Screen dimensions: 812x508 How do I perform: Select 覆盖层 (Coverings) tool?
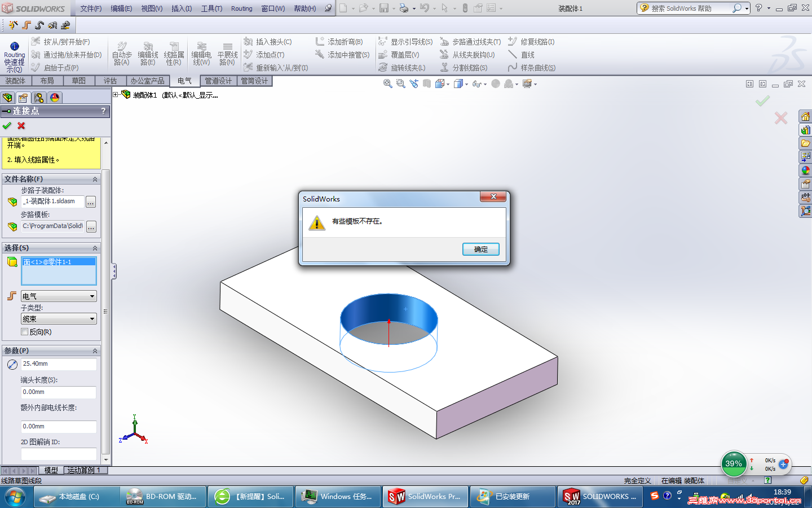399,55
